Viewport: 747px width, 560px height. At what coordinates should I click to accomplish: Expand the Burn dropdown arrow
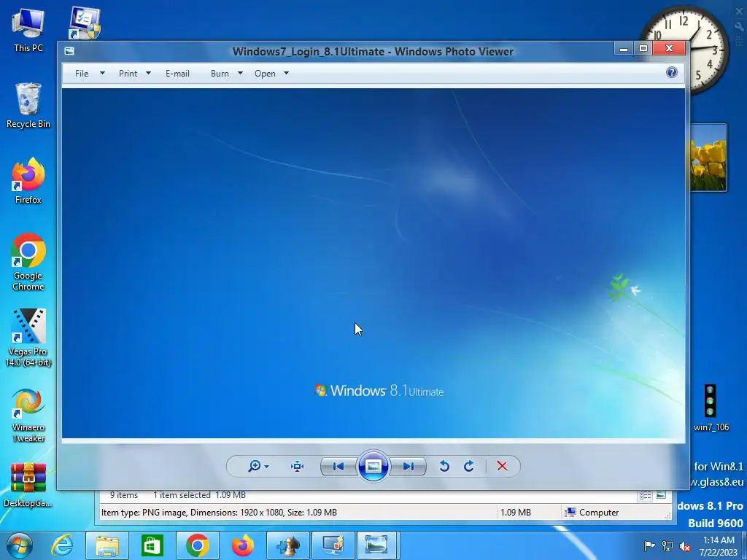coord(240,74)
